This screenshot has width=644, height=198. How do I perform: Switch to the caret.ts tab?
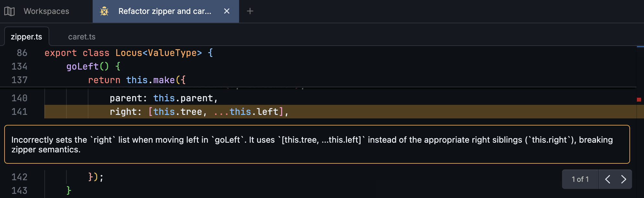(x=82, y=37)
